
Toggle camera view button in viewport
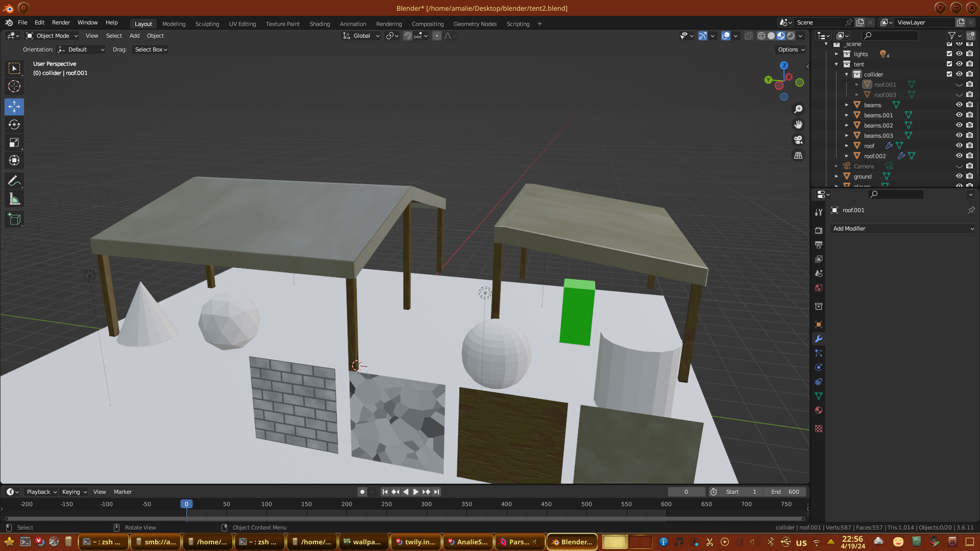(x=798, y=140)
